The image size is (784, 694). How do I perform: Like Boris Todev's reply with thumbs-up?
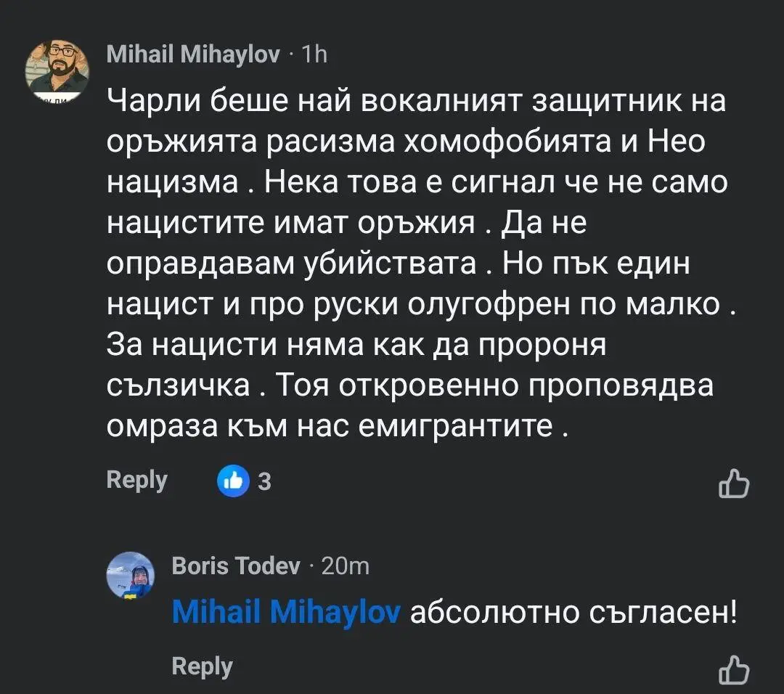point(733,669)
